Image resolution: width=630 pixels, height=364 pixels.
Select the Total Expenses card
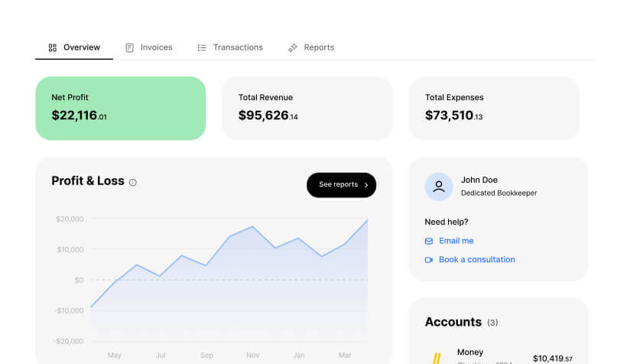(x=494, y=108)
